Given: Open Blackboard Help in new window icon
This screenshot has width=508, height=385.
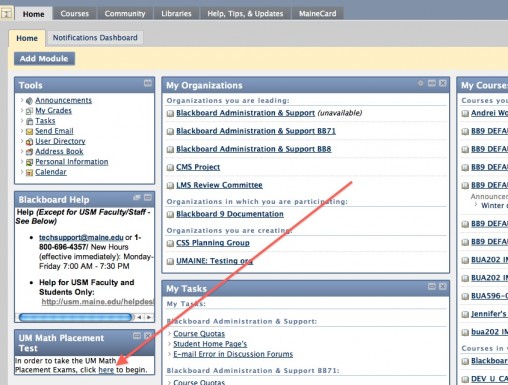Looking at the screenshot, I should pos(137,197).
